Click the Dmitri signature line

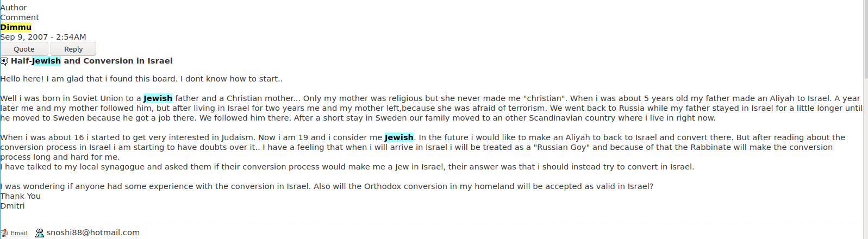(13, 206)
